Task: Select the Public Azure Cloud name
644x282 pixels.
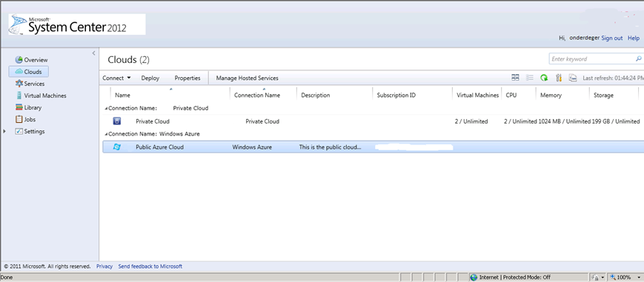Action: coord(160,147)
